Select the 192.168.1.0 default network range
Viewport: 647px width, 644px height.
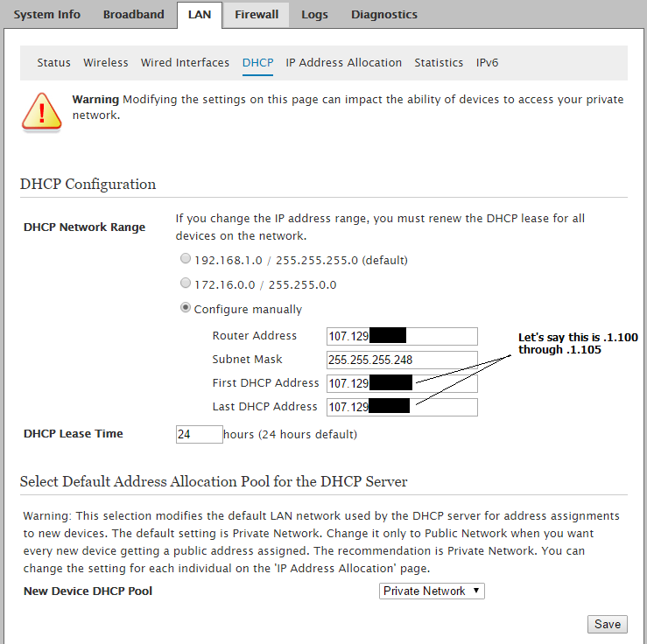185,260
